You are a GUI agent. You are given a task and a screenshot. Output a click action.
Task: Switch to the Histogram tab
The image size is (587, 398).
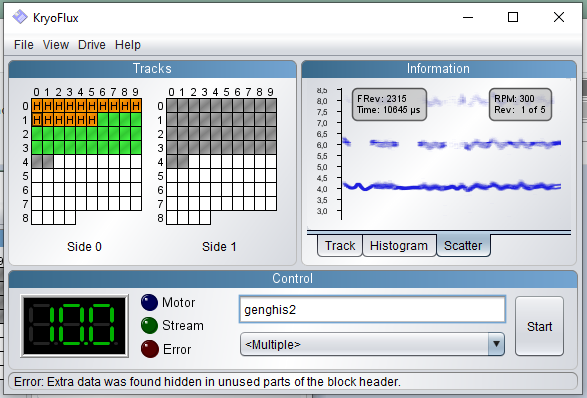(399, 246)
